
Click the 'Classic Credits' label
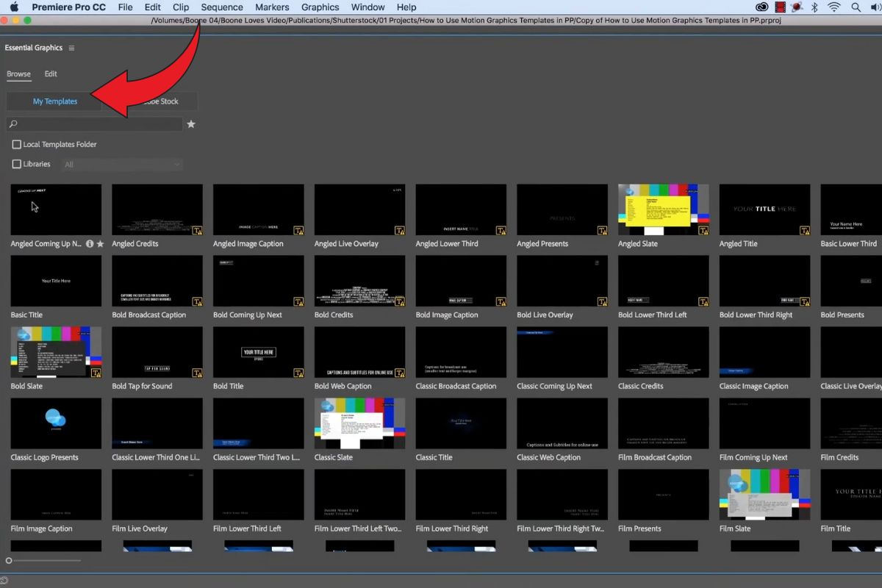pos(641,387)
